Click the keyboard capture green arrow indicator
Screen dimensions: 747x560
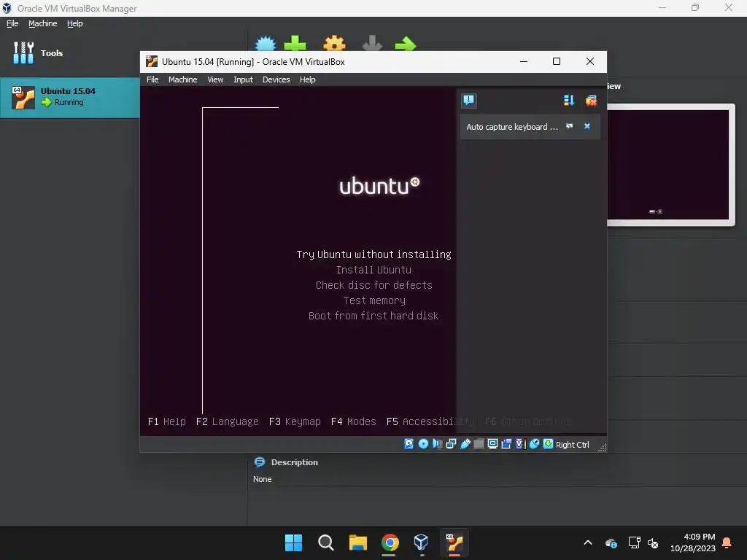coord(549,444)
